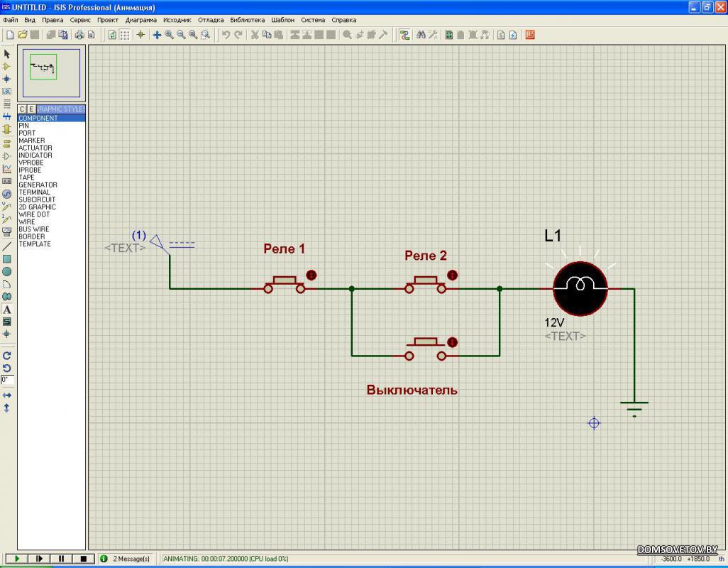Toggle the grid display
This screenshot has width=728, height=568.
click(124, 35)
